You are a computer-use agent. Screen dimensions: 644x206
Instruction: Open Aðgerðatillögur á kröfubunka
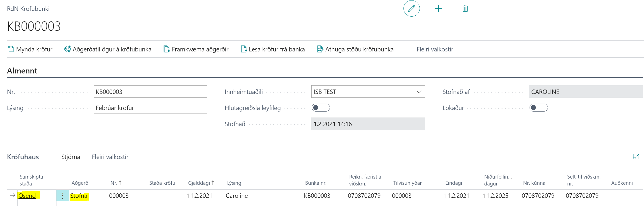pos(107,49)
